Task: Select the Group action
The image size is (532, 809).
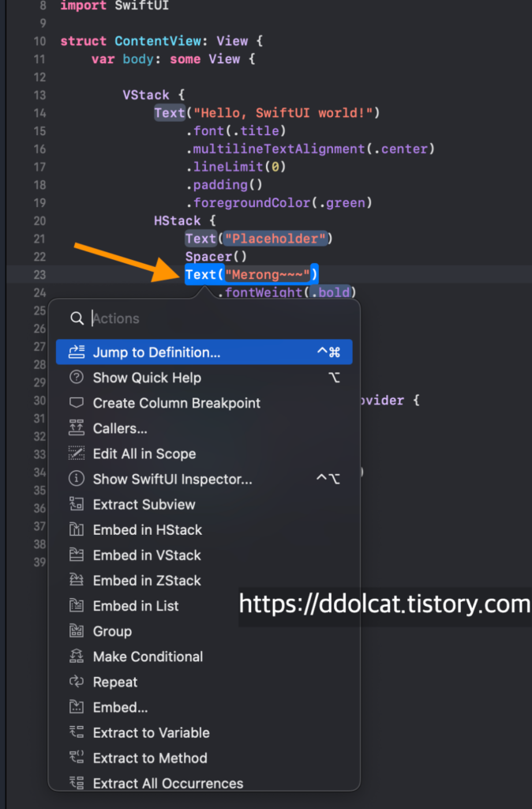Action: [112, 631]
